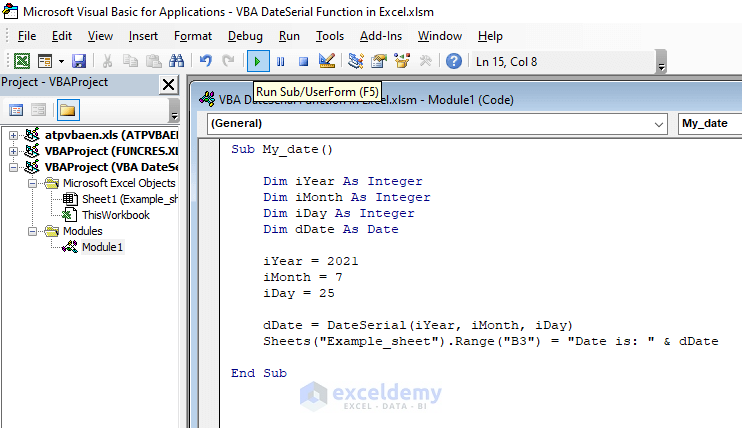The image size is (742, 428).
Task: Open Visual Basic Help question icon
Action: (x=454, y=61)
